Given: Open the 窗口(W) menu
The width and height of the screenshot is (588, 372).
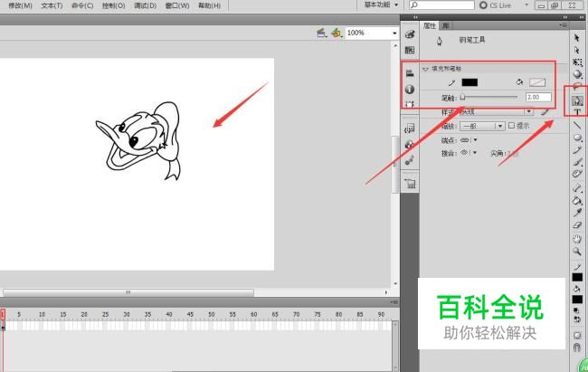Looking at the screenshot, I should [x=177, y=5].
